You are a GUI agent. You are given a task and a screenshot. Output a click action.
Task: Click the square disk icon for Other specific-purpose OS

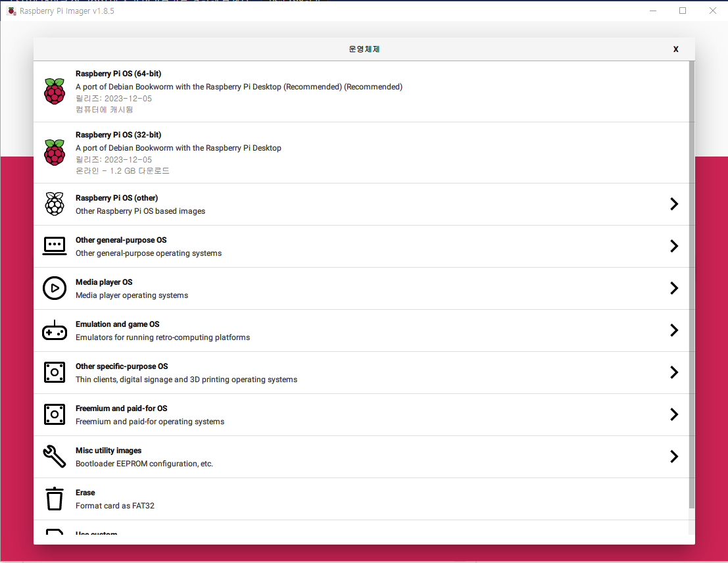55,372
